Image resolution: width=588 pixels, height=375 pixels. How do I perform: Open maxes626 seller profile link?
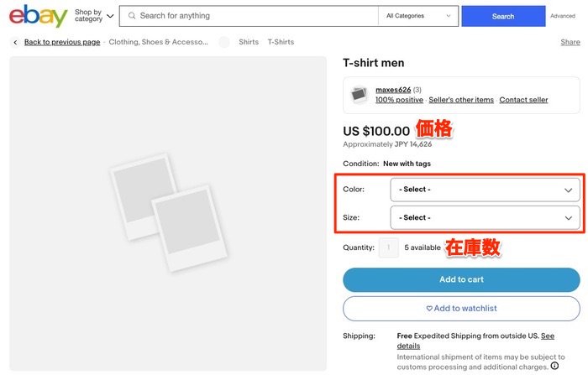pos(392,90)
